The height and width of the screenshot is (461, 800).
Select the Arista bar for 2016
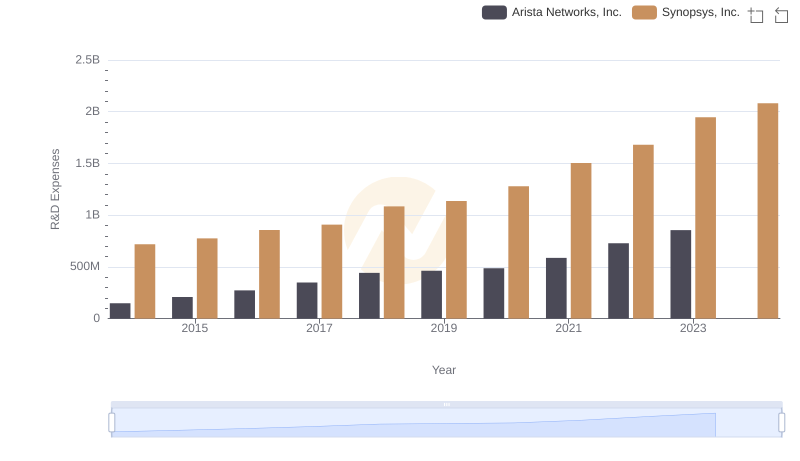click(244, 304)
